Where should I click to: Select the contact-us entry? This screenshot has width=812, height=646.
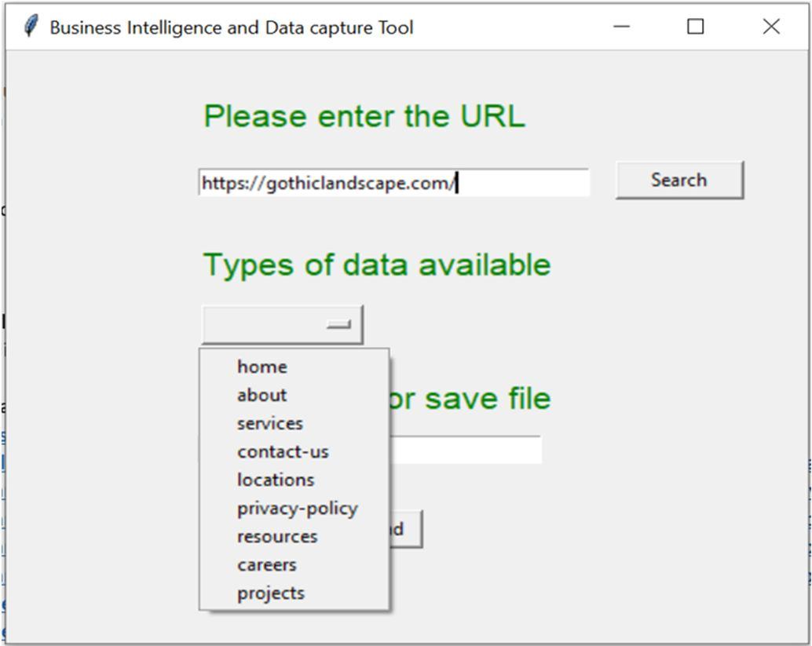click(283, 451)
